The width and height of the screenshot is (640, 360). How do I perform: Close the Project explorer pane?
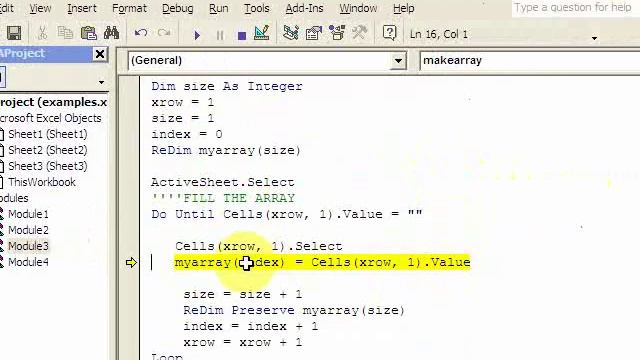(100, 54)
